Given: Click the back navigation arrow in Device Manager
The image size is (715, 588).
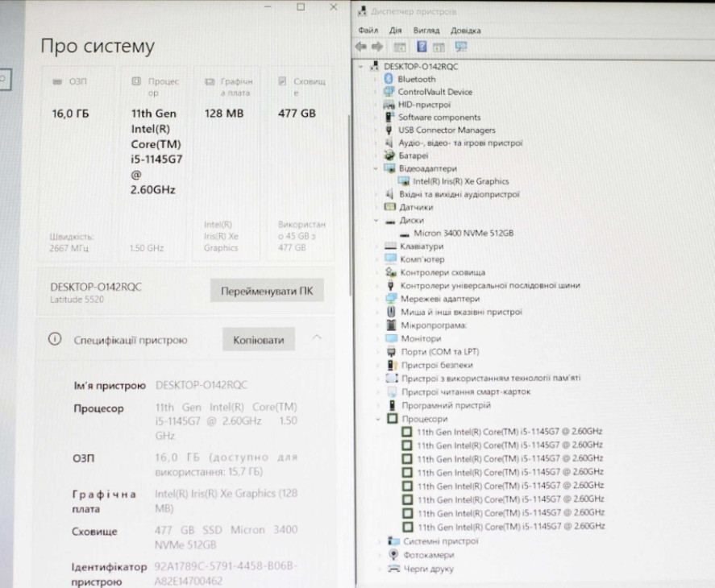Looking at the screenshot, I should (361, 45).
